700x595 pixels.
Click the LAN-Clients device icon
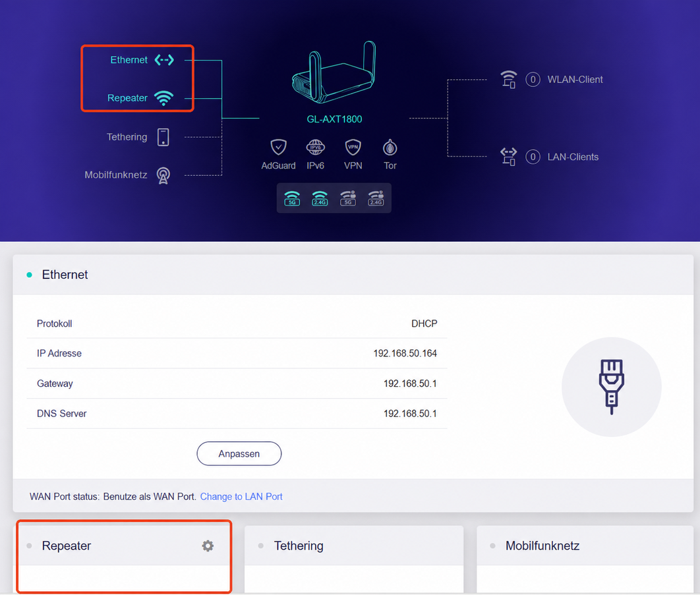click(508, 157)
